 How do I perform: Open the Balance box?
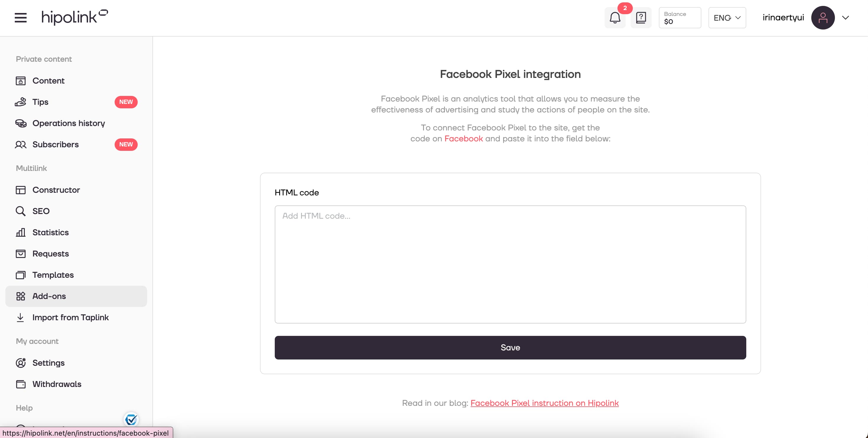coord(680,18)
